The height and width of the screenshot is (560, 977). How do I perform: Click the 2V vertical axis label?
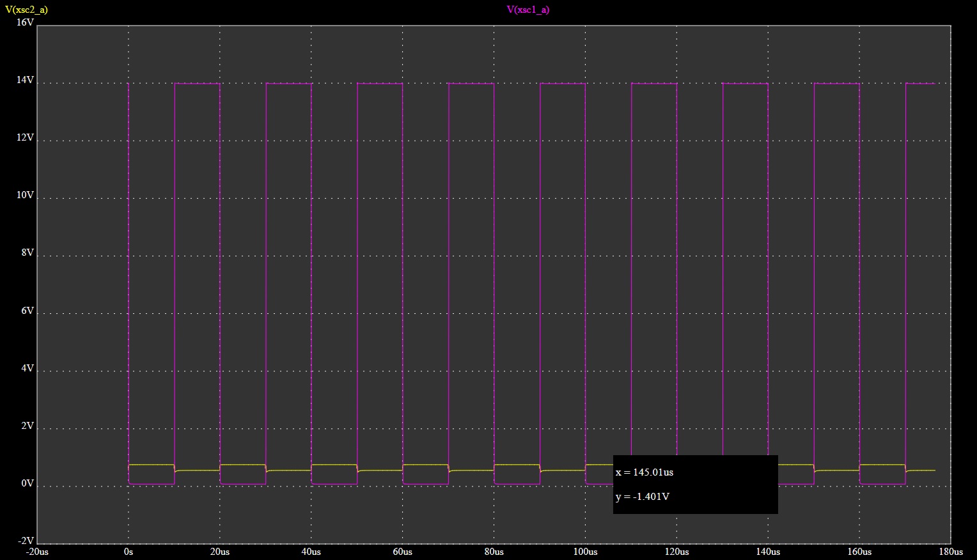click(27, 426)
